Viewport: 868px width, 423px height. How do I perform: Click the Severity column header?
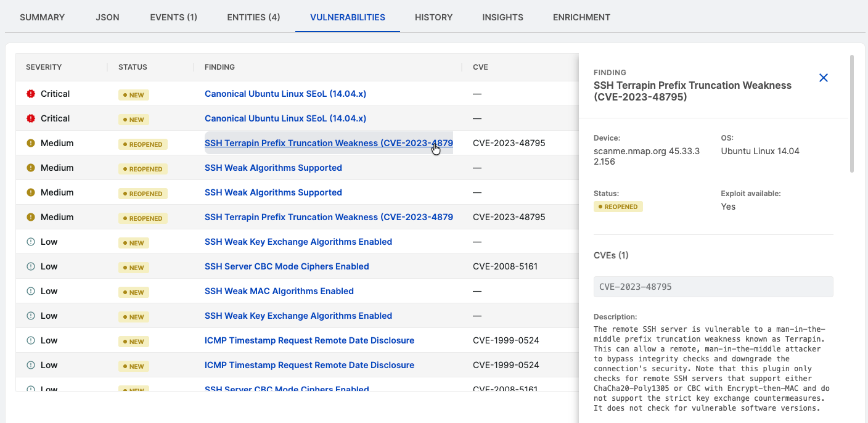tap(44, 67)
